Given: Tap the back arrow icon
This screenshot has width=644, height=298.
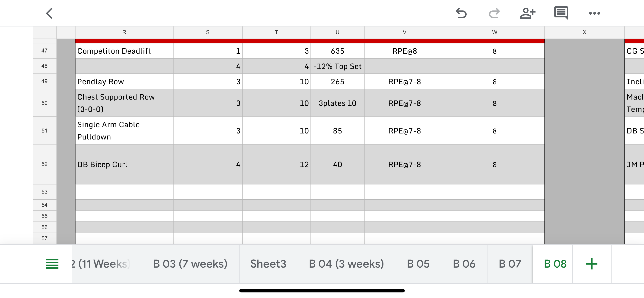Looking at the screenshot, I should pos(49,13).
